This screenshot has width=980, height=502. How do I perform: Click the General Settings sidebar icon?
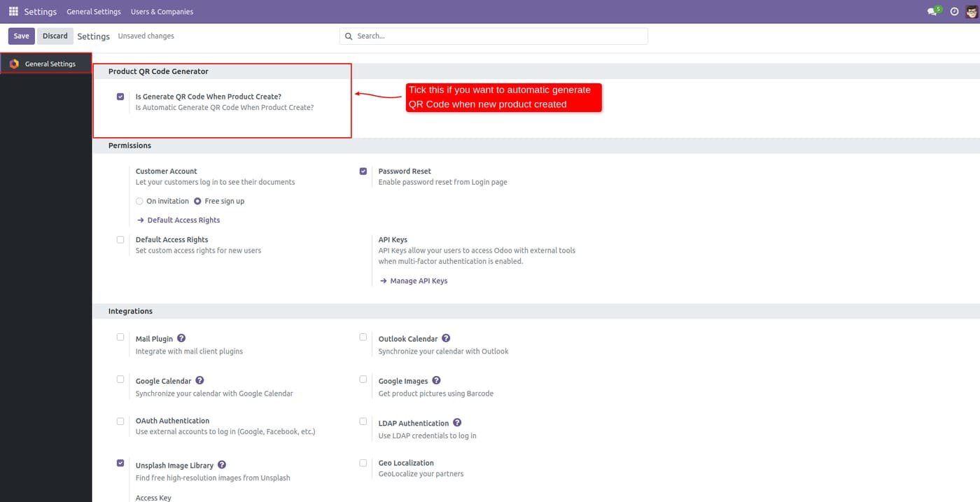click(x=14, y=64)
